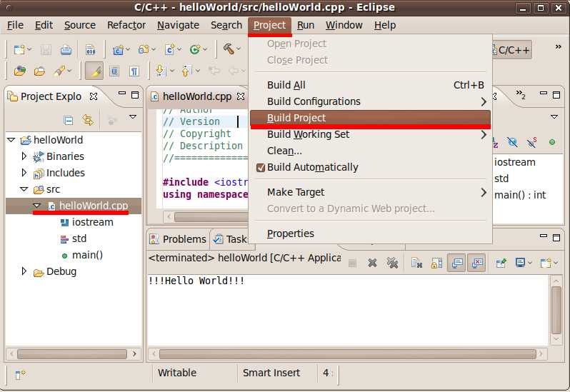The width and height of the screenshot is (570, 392).
Task: Click Collapse All in Project Explorer
Action: pyautogui.click(x=68, y=120)
